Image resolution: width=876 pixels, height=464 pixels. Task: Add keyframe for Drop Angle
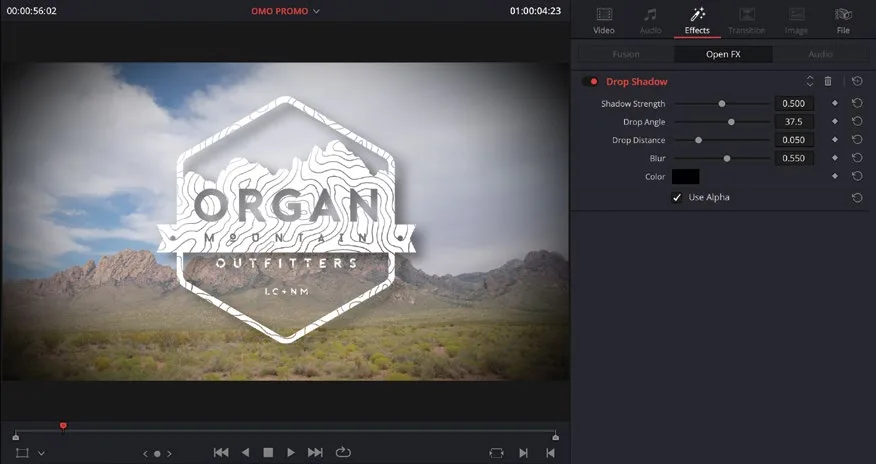835,121
